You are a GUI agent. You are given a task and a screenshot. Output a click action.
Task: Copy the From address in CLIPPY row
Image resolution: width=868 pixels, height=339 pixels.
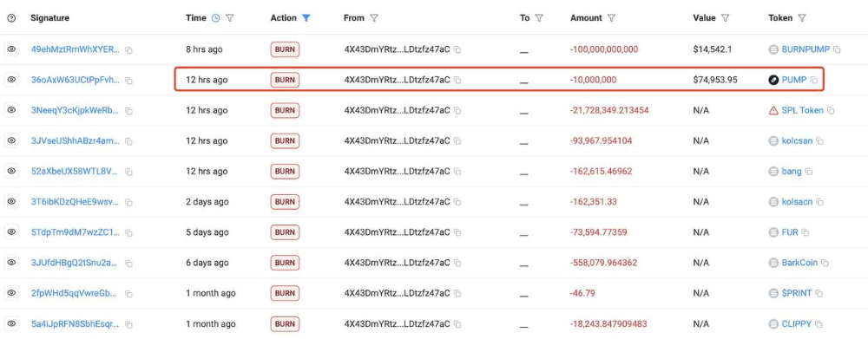coord(457,324)
